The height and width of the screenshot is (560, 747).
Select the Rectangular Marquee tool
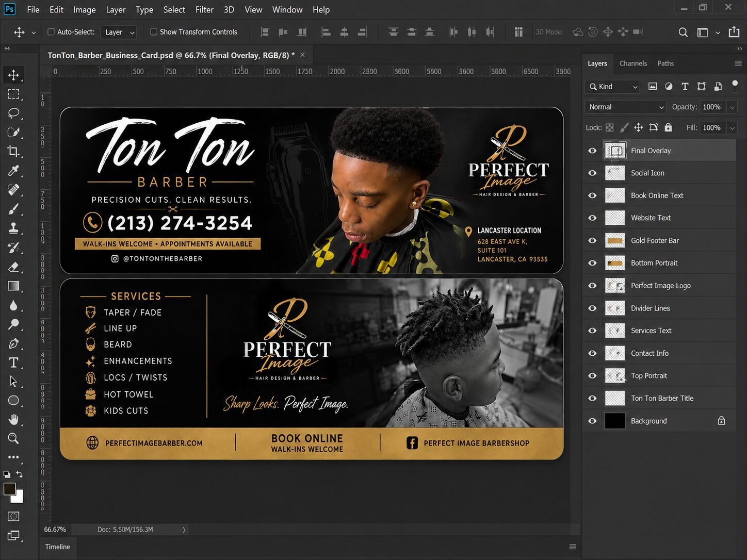[x=13, y=94]
